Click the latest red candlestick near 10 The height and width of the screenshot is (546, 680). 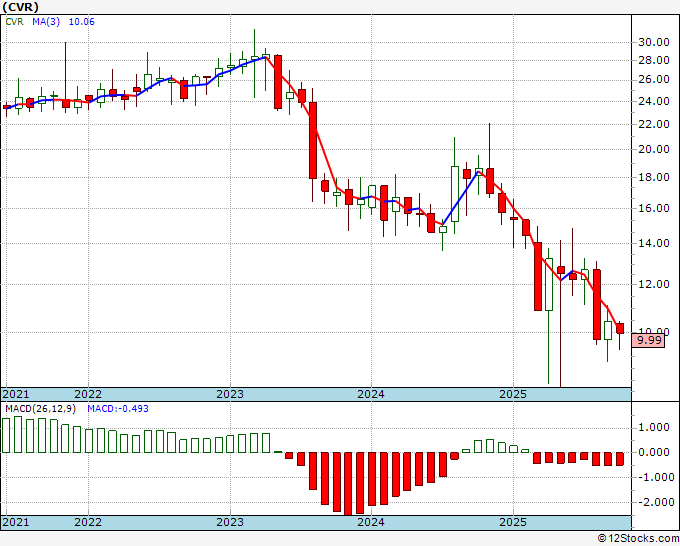tap(620, 328)
